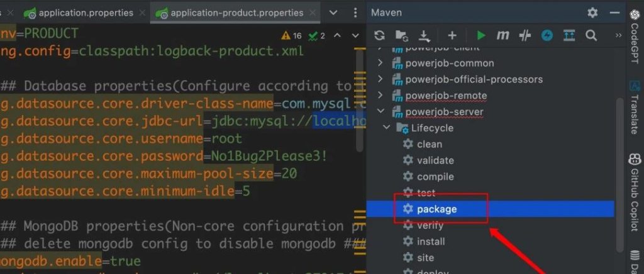The image size is (644, 274).
Task: Collapse the powerjob-server module node
Action: 380,112
